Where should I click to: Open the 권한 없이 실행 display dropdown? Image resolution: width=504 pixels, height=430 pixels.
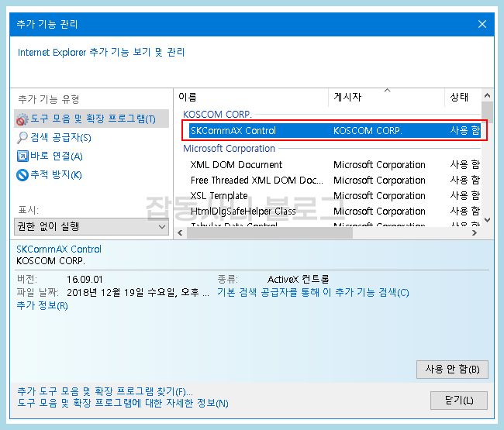[91, 227]
